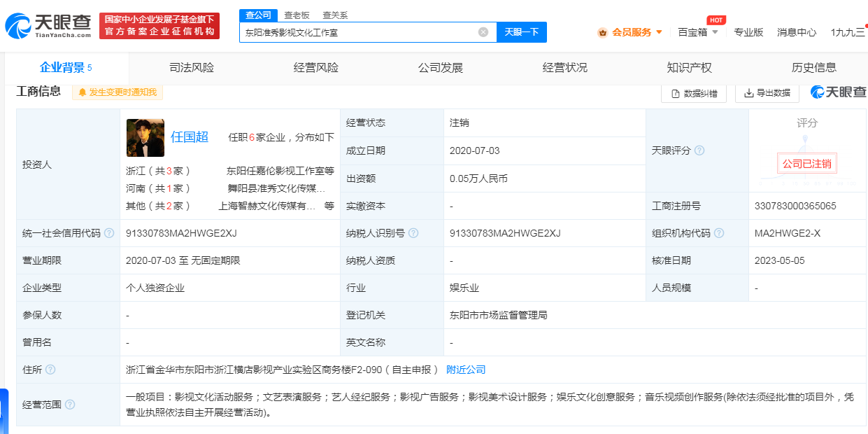
Task: Open 舞阳县淮秀文化传媒 company link
Action: tap(276, 188)
